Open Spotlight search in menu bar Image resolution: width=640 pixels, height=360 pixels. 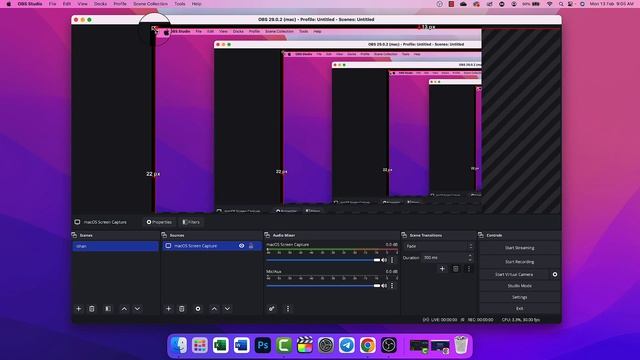[561, 4]
